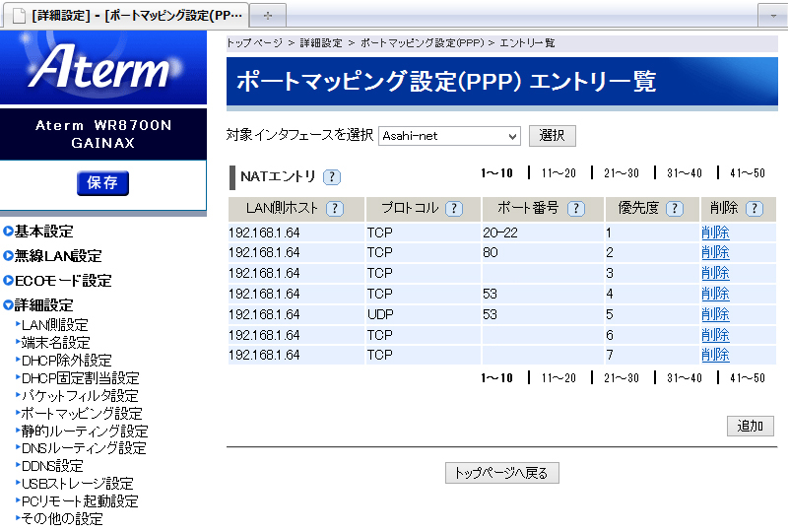Open a new browser tab
Image resolution: width=788 pixels, height=532 pixels.
click(268, 16)
